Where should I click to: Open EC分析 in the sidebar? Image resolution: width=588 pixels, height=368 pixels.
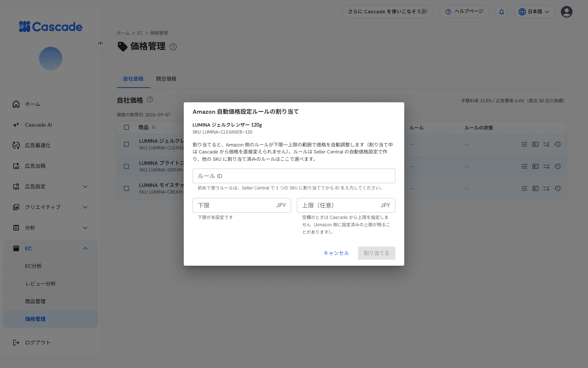pos(51,266)
